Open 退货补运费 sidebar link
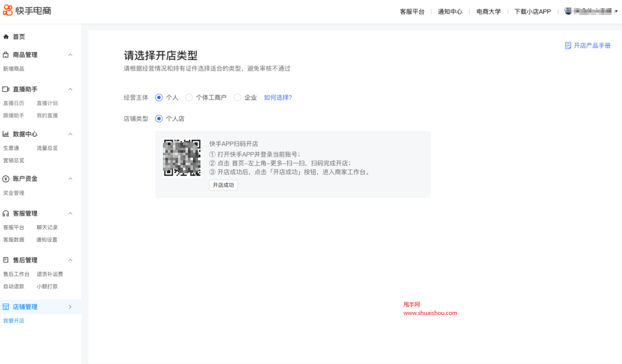 50,274
